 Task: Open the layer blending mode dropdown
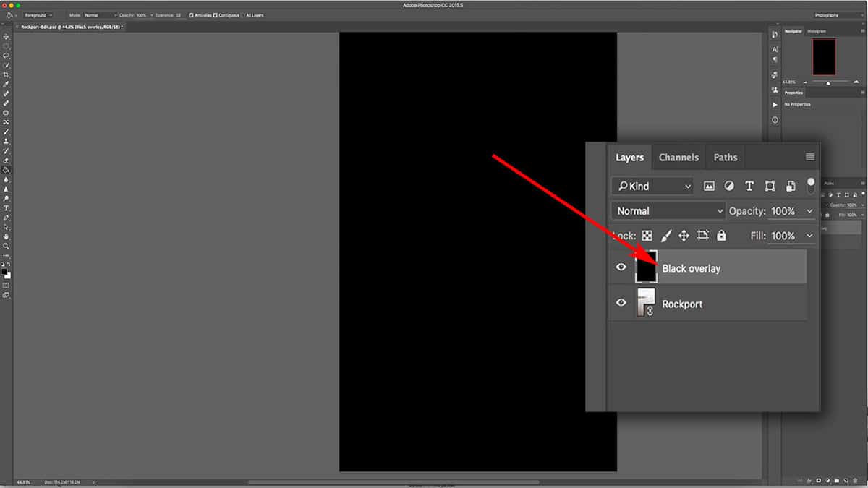(668, 210)
